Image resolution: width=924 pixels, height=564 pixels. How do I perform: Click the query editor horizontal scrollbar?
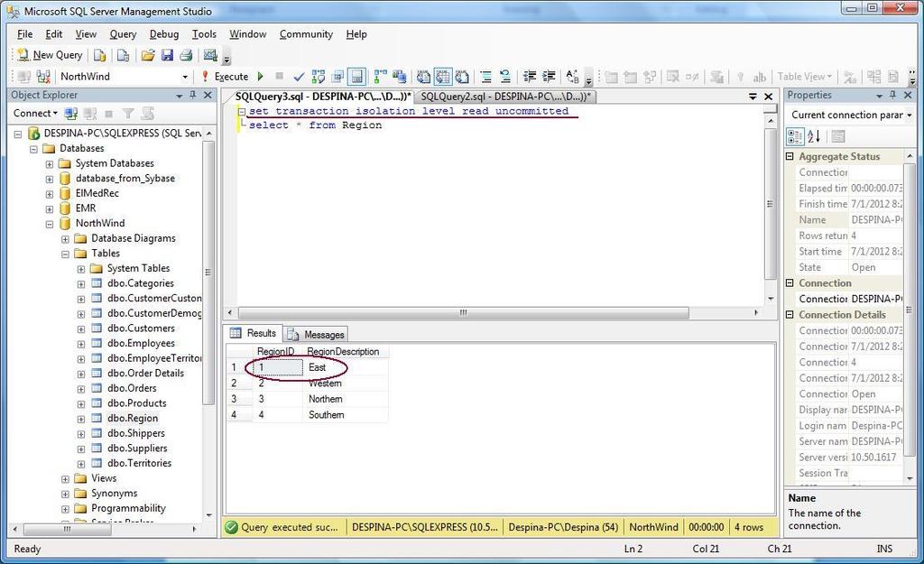pos(463,312)
